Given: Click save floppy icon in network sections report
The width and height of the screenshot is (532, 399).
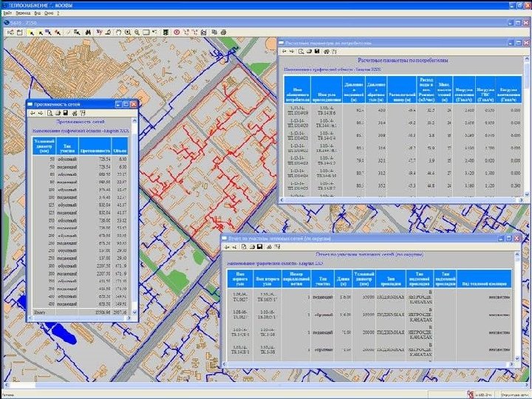Looking at the screenshot, I should tap(259, 247).
